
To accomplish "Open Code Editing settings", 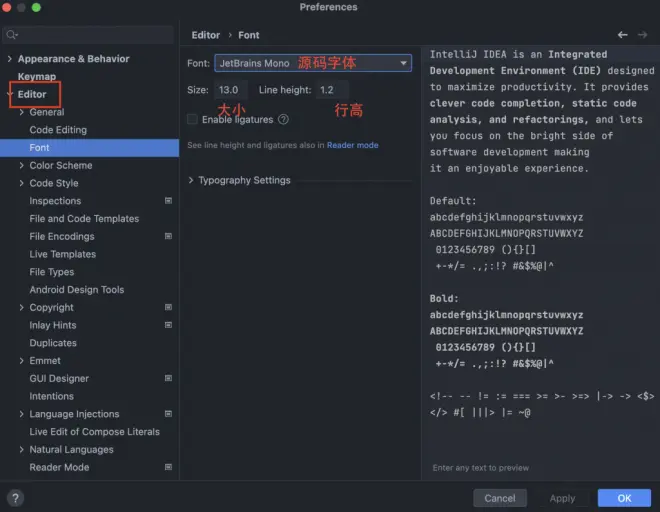I will coord(58,130).
